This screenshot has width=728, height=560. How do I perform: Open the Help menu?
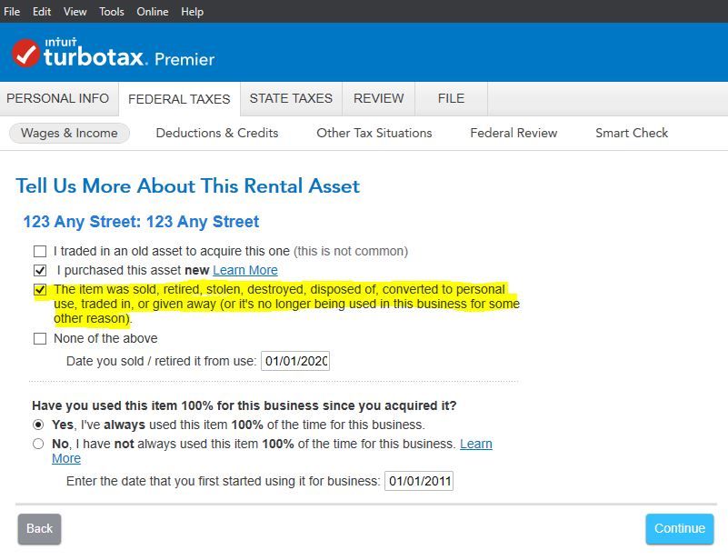pos(192,12)
